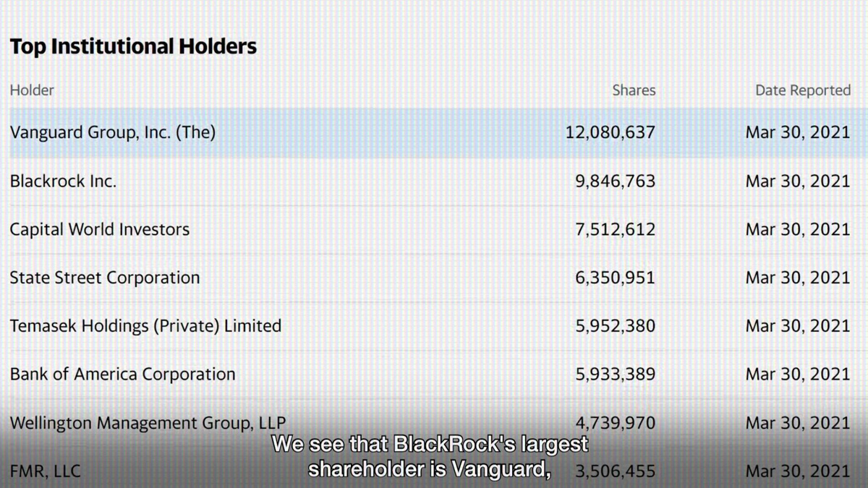Select State Street Corporation row
Screen dimensions: 868x488
tap(105, 278)
